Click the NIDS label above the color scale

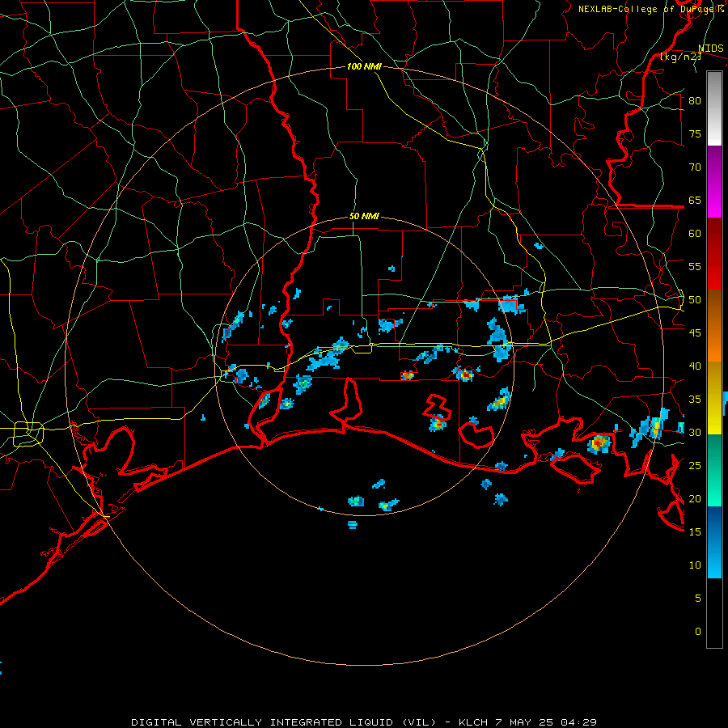(710, 49)
